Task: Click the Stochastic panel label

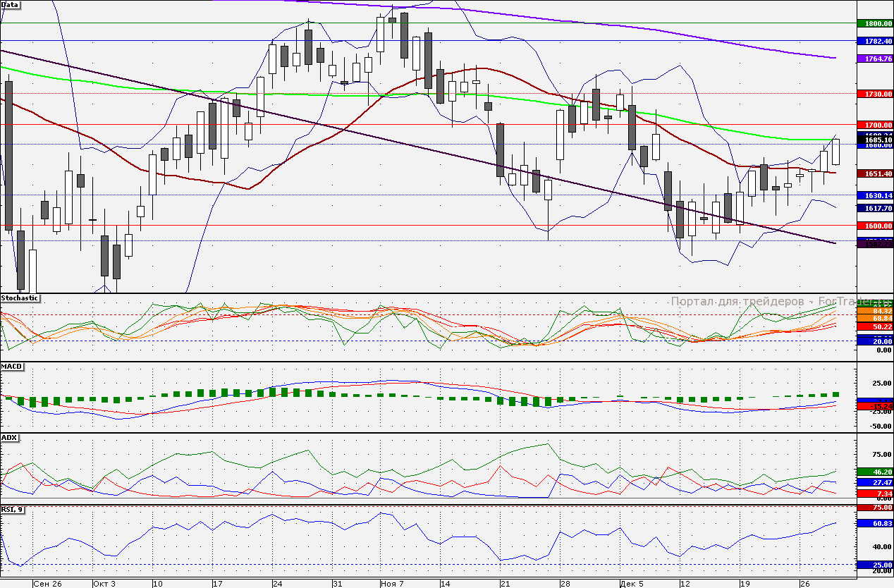Action: [20, 298]
